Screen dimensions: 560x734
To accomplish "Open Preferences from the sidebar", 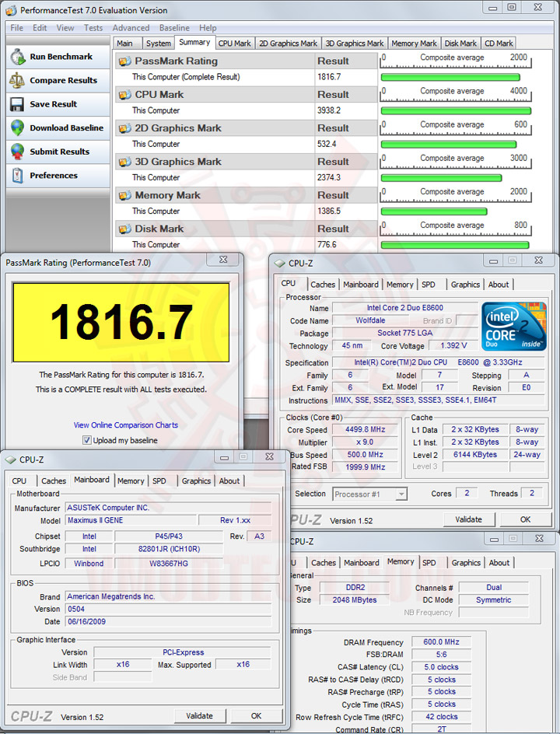I will (58, 176).
